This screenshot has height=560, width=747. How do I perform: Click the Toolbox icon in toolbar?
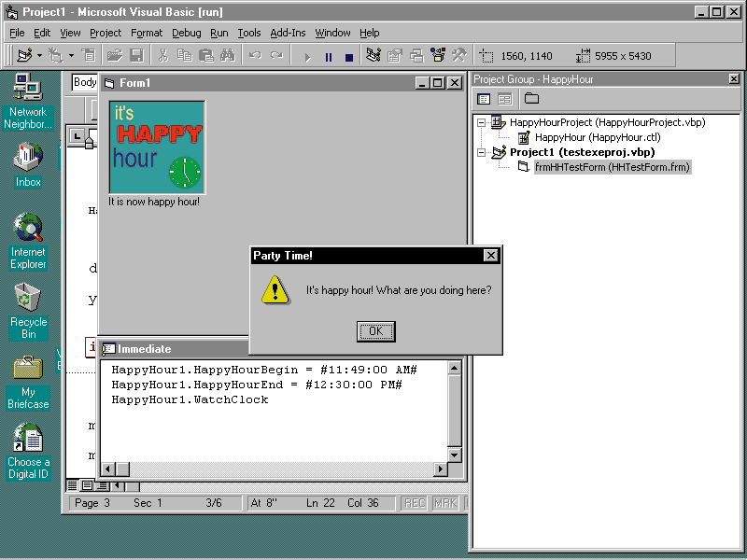(x=458, y=56)
